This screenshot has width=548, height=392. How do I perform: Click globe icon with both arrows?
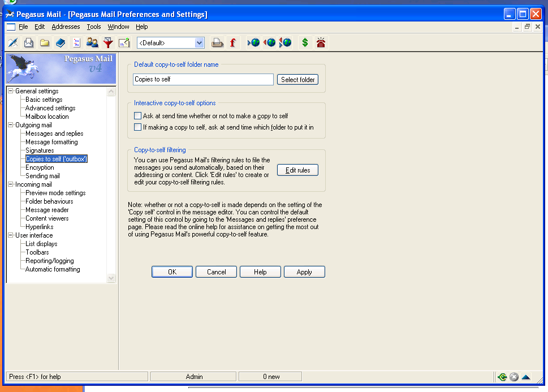286,42
